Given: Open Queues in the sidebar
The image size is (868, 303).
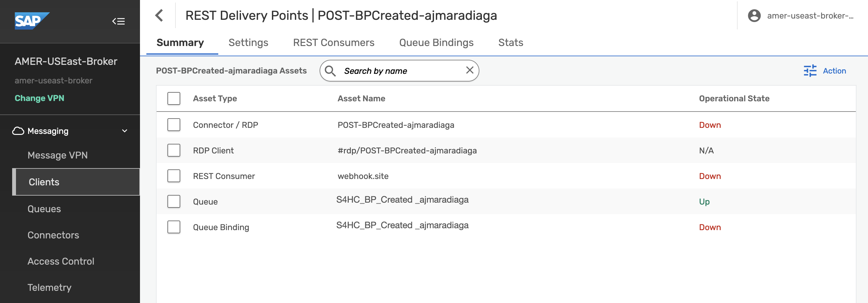Looking at the screenshot, I should coord(44,209).
